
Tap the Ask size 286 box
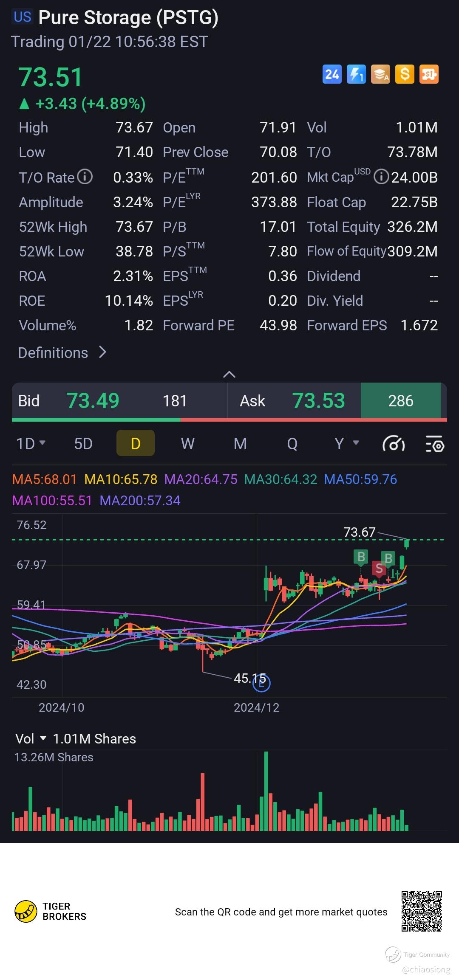(401, 400)
